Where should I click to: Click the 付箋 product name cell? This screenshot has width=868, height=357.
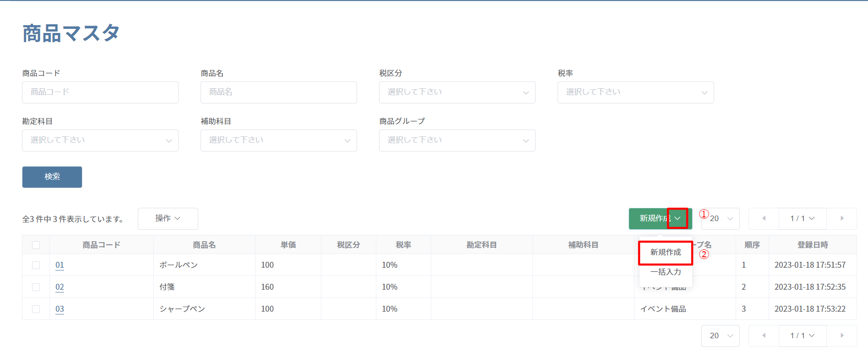point(204,287)
